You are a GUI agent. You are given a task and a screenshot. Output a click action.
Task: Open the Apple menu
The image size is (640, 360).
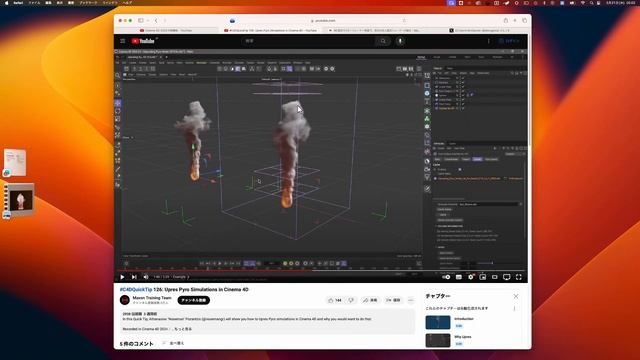tap(6, 2)
